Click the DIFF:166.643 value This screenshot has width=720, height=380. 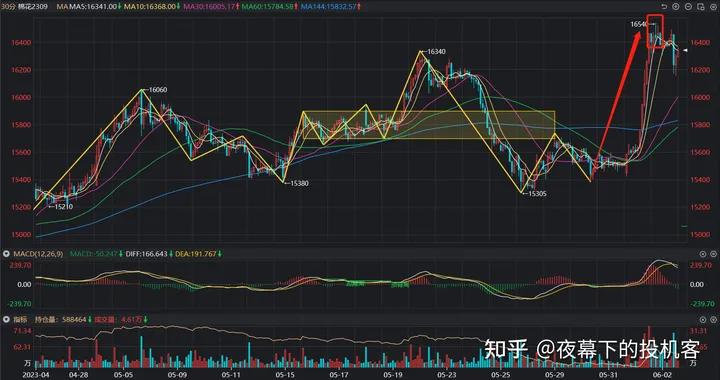[147, 254]
